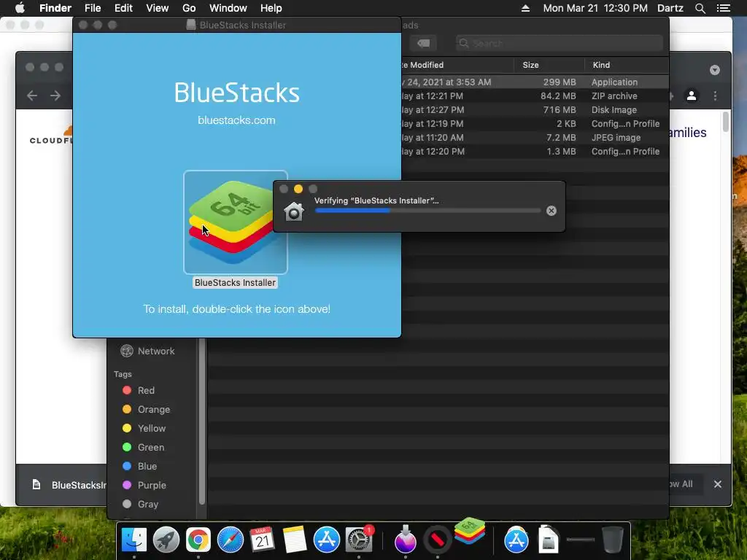Click the BlueStacks download item in Chrome
Viewport: 747px width, 560px height.
(69, 485)
